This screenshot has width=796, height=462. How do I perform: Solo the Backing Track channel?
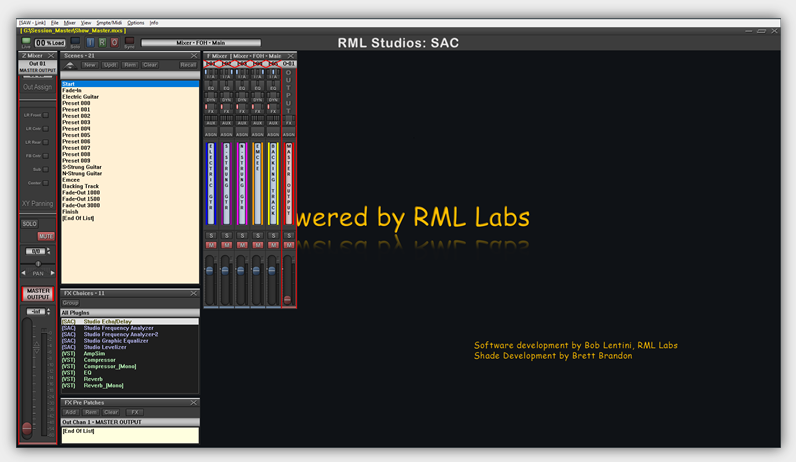click(x=273, y=236)
